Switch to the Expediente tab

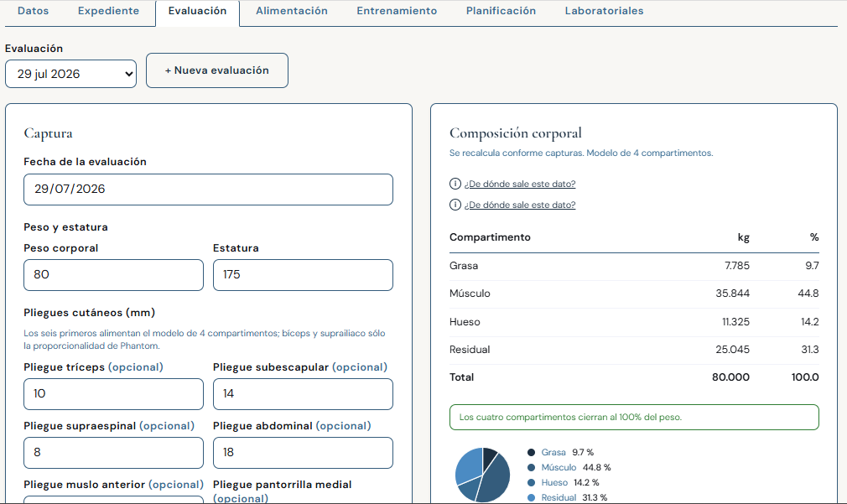click(x=108, y=11)
